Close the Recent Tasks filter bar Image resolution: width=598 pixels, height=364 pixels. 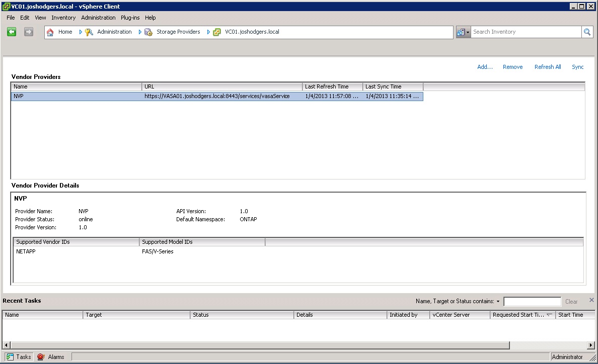[x=591, y=300]
